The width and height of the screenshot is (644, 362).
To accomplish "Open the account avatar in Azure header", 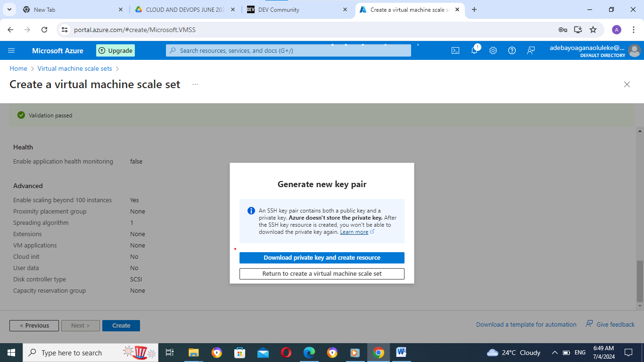I will [x=635, y=50].
